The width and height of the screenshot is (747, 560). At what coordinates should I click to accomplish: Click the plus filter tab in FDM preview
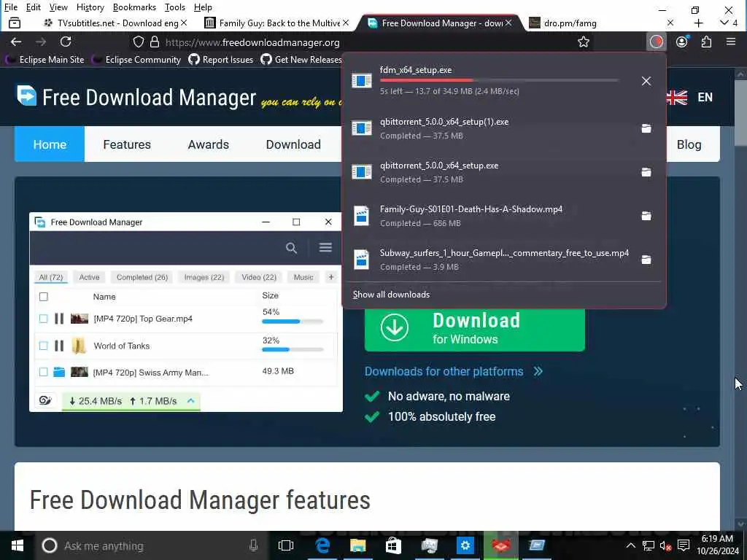[331, 277]
